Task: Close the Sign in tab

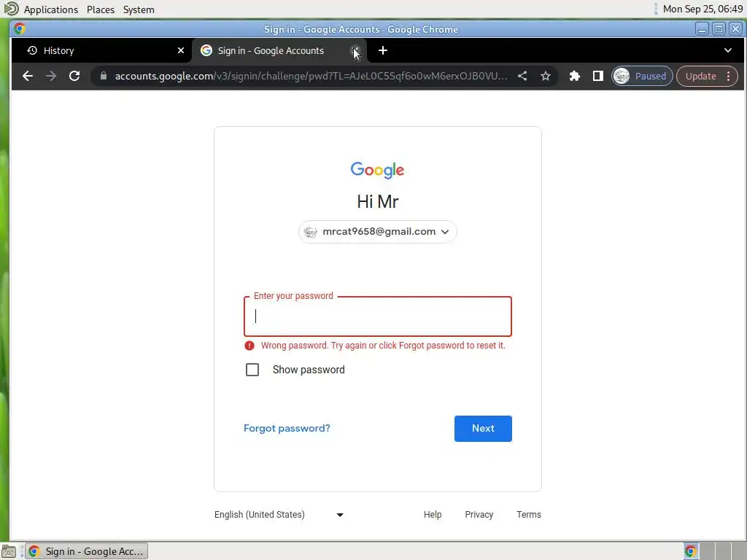Action: click(355, 50)
